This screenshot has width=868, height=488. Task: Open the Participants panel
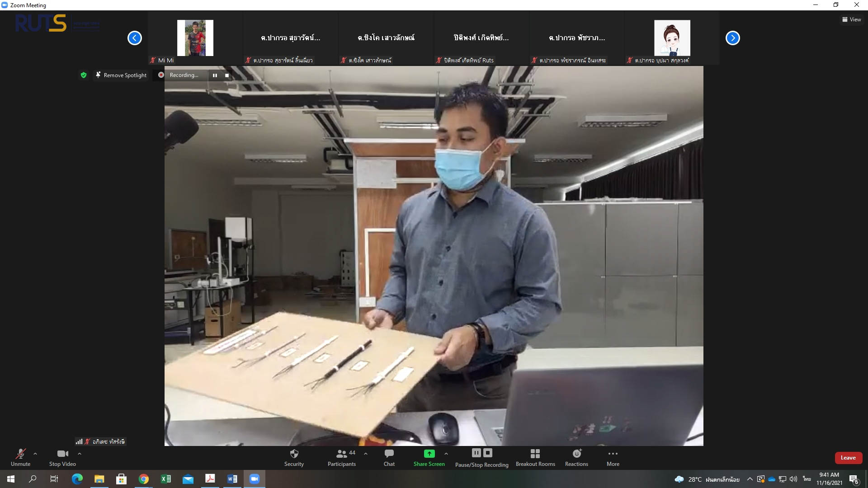pyautogui.click(x=342, y=457)
